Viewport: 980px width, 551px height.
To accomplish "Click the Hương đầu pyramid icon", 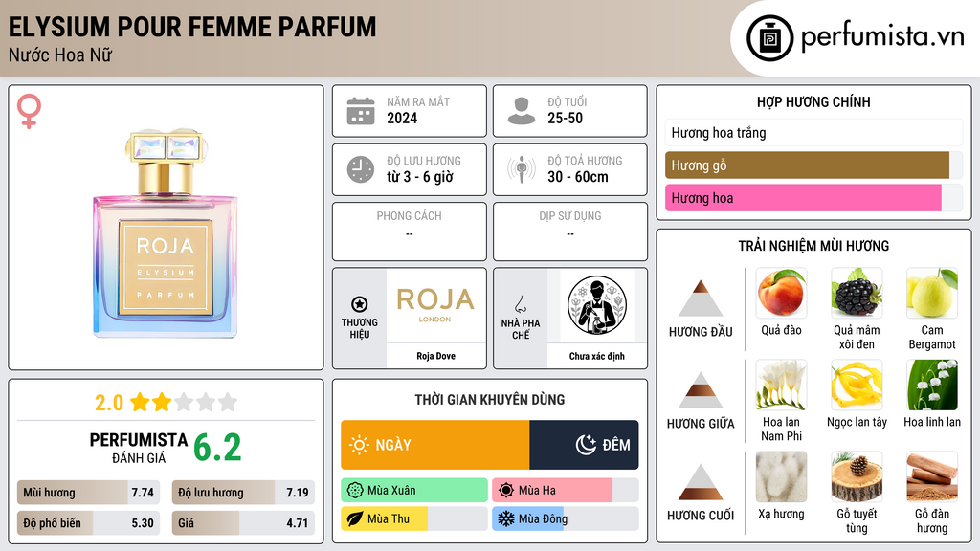I will click(701, 298).
